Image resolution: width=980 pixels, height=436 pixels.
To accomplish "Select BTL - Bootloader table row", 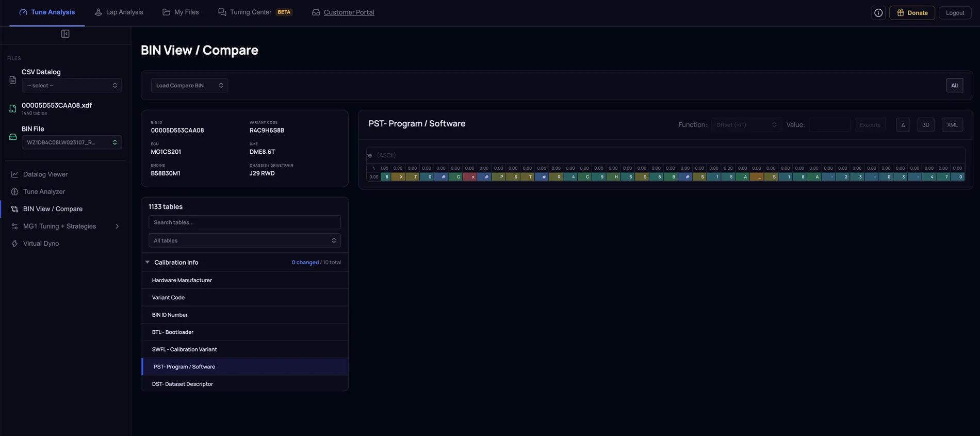I will click(245, 332).
